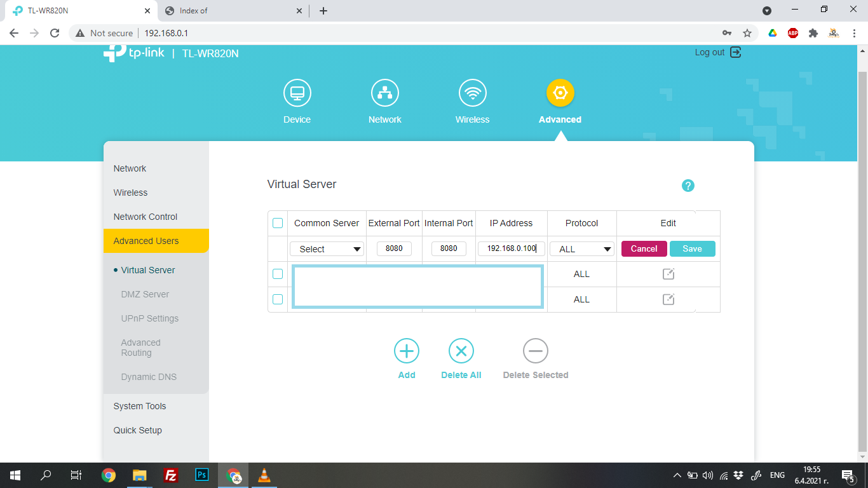The image size is (868, 488).
Task: Click the Cancel button
Action: point(644,248)
